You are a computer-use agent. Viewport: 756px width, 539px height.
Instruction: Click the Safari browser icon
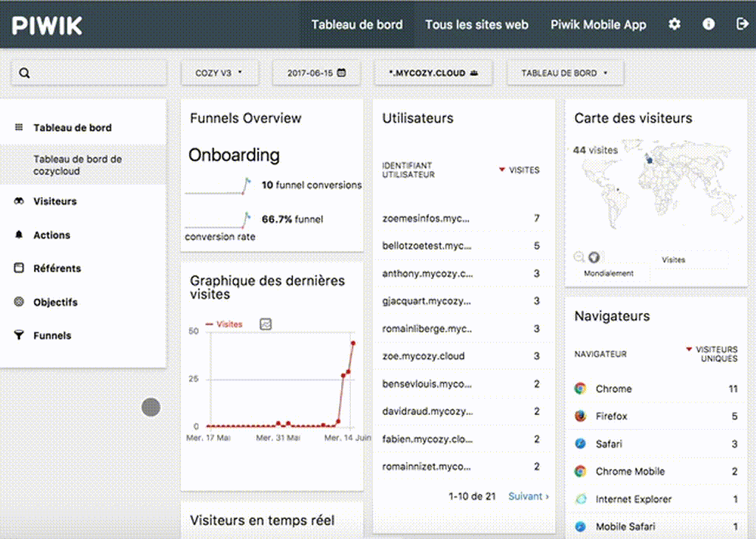click(580, 444)
